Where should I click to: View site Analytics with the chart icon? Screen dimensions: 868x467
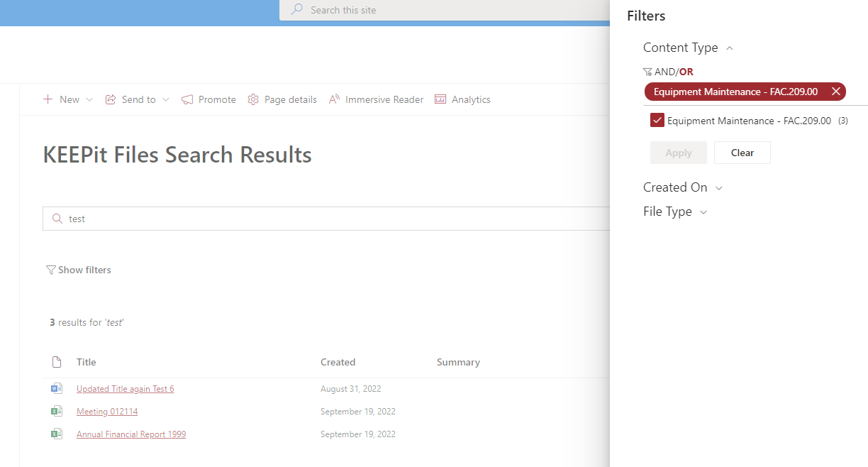tap(440, 99)
